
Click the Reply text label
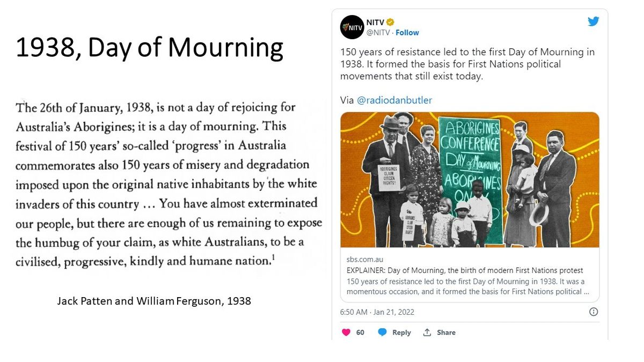[401, 333]
